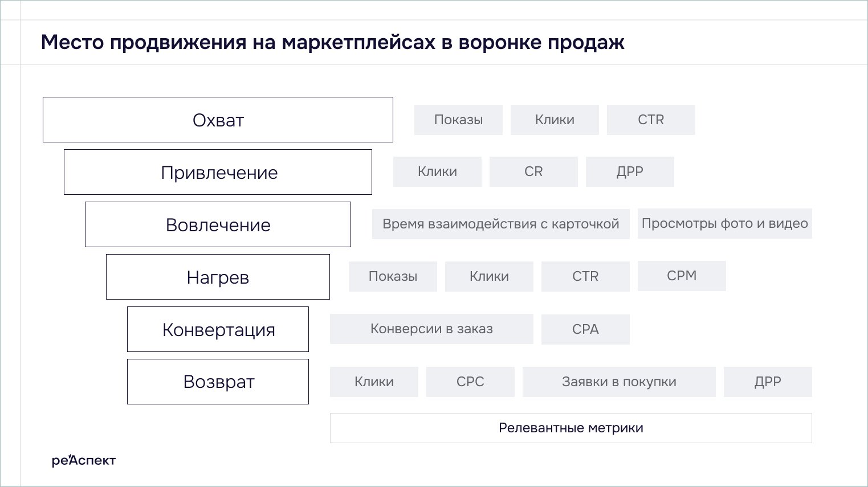The width and height of the screenshot is (868, 487).
Task: Select the CTR tag in Охват row
Action: (x=651, y=120)
